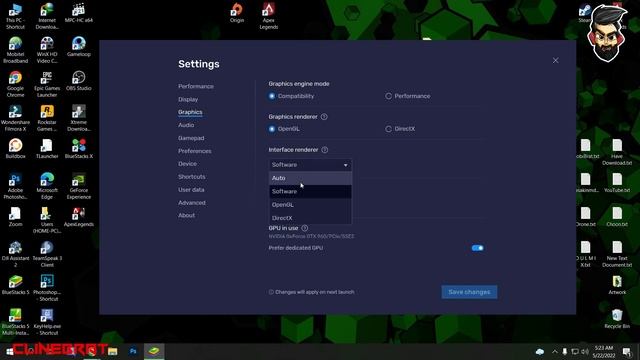The image size is (640, 360).
Task: Open About settings section
Action: pyautogui.click(x=186, y=215)
